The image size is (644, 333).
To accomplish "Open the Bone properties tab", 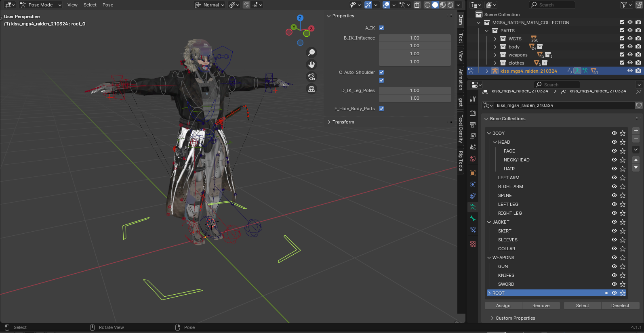I will point(473,218).
